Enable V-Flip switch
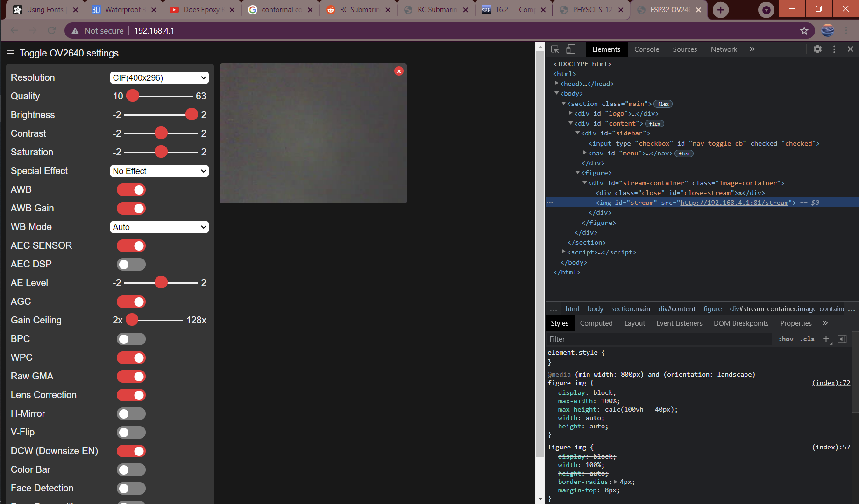Viewport: 859px width, 504px height. point(131,432)
